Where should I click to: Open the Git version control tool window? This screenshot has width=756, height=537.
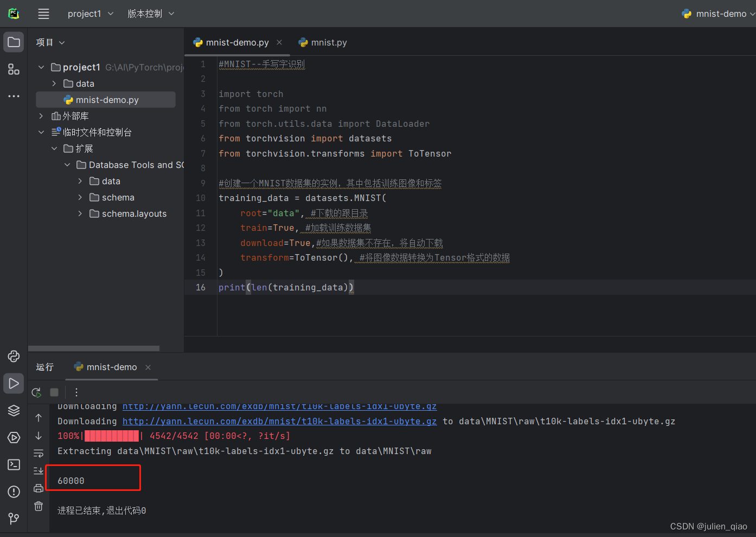(x=14, y=519)
